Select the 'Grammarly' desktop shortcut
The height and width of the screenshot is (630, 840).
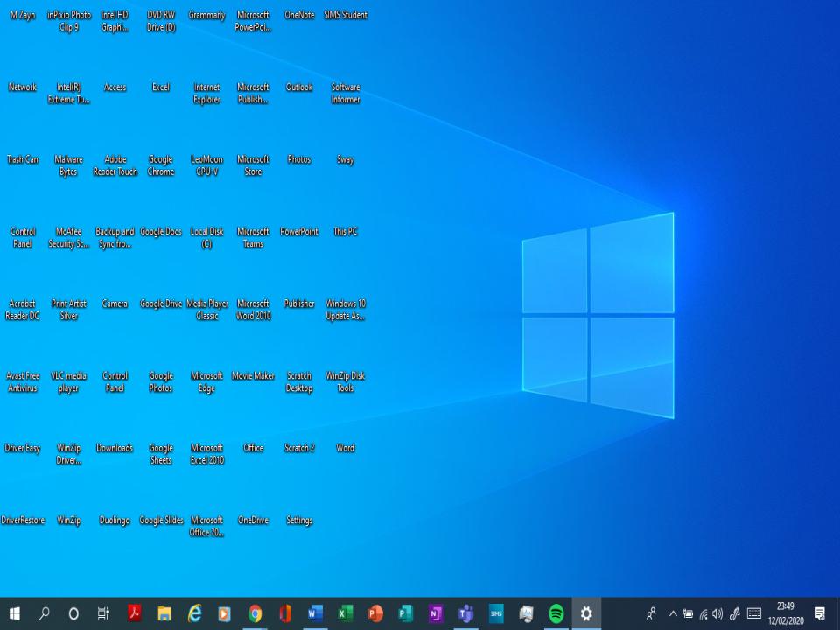pos(206,15)
